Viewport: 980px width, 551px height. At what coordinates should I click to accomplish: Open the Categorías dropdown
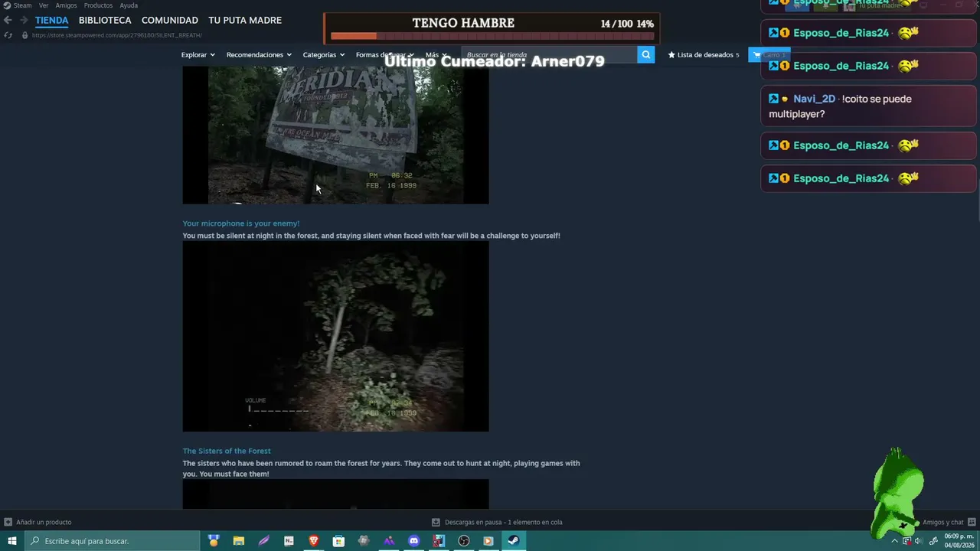[324, 54]
